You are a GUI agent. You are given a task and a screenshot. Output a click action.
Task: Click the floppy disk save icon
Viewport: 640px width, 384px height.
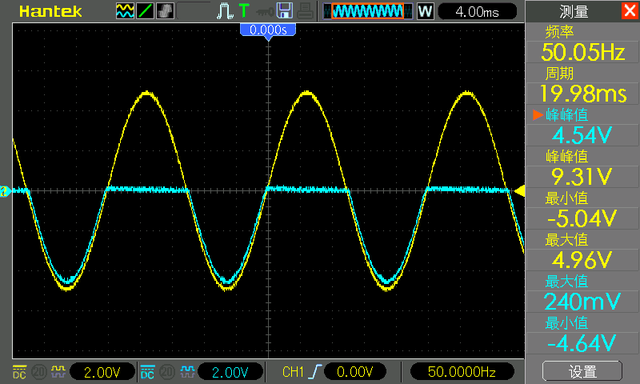(x=284, y=11)
